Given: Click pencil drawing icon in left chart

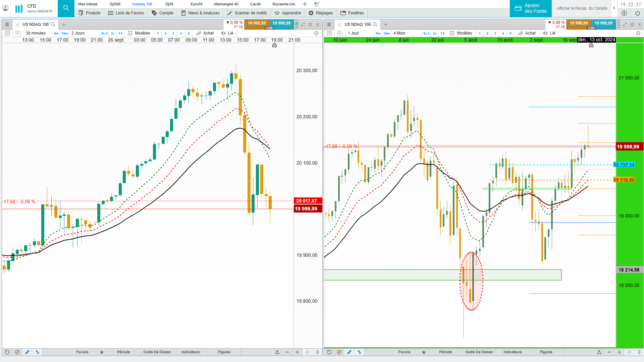Looking at the screenshot, I should [27, 352].
